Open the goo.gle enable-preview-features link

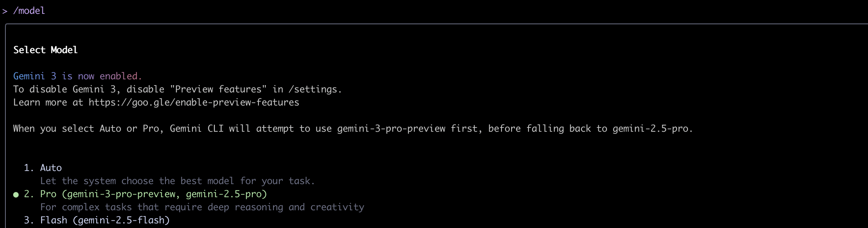click(194, 102)
